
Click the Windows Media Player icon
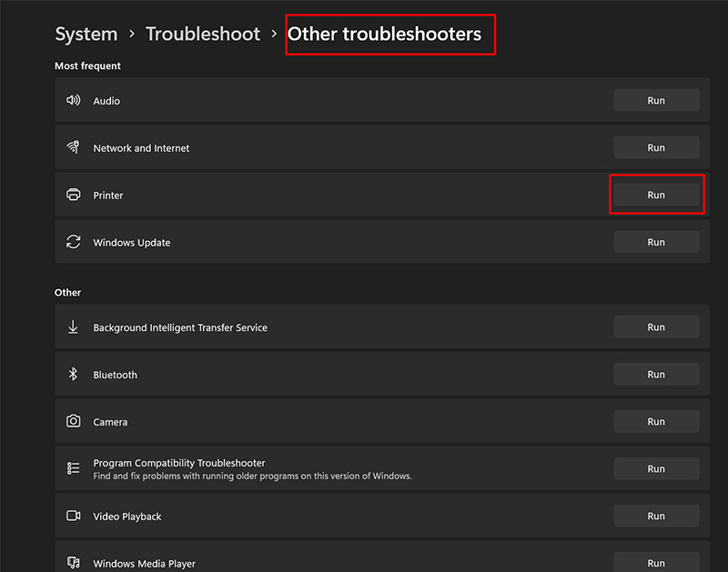[74, 564]
